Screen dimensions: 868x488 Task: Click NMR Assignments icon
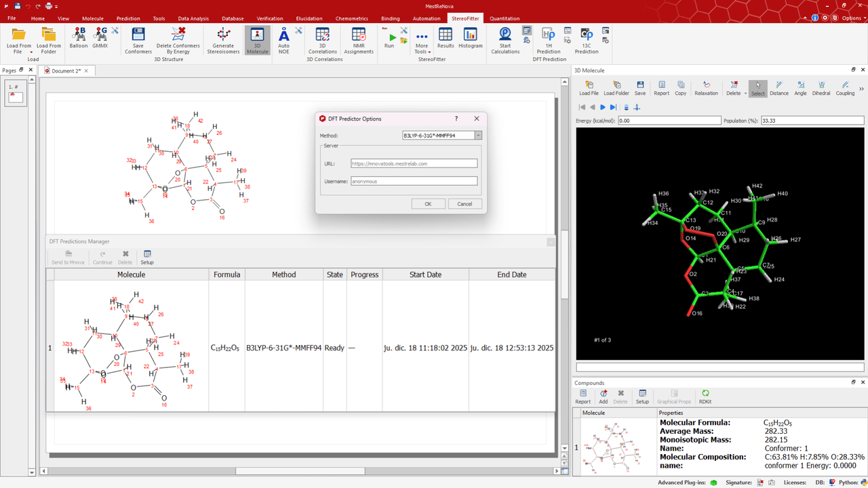(358, 41)
